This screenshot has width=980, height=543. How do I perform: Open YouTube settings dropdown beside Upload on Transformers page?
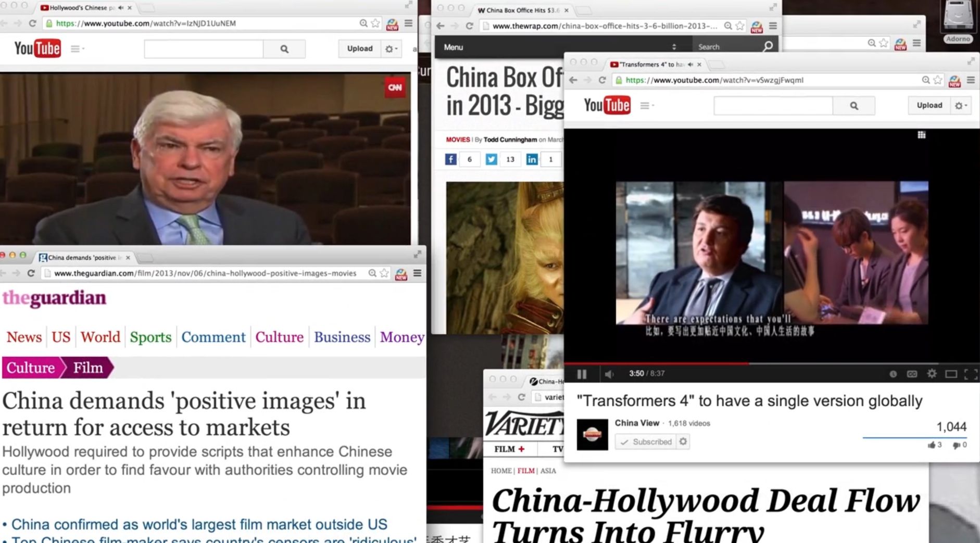[960, 106]
